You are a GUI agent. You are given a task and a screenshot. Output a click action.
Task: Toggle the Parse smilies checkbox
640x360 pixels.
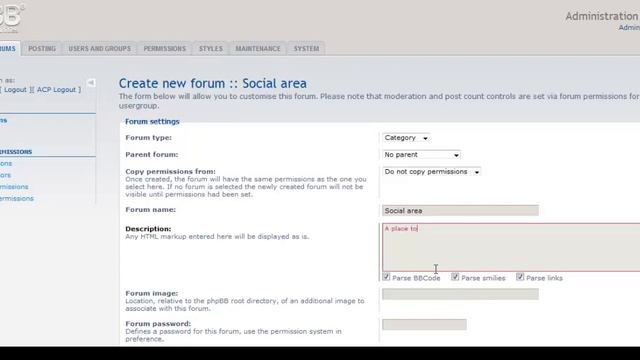(455, 277)
